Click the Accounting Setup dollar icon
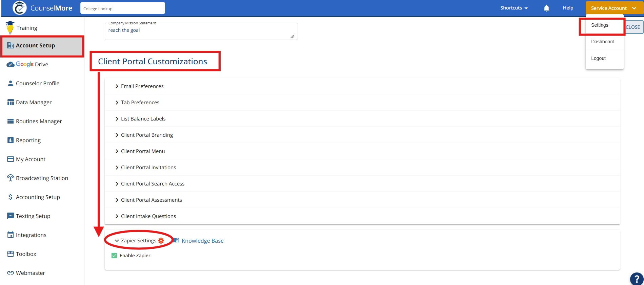 (x=11, y=197)
